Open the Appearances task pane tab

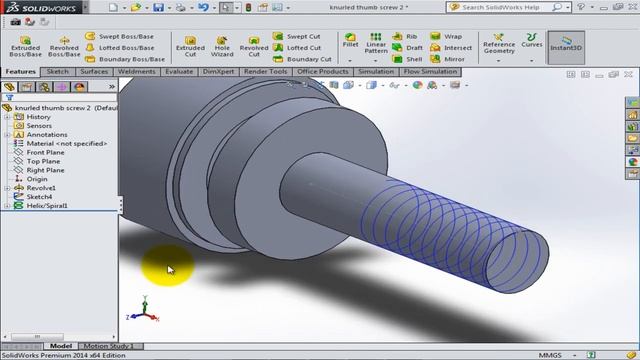click(x=632, y=162)
